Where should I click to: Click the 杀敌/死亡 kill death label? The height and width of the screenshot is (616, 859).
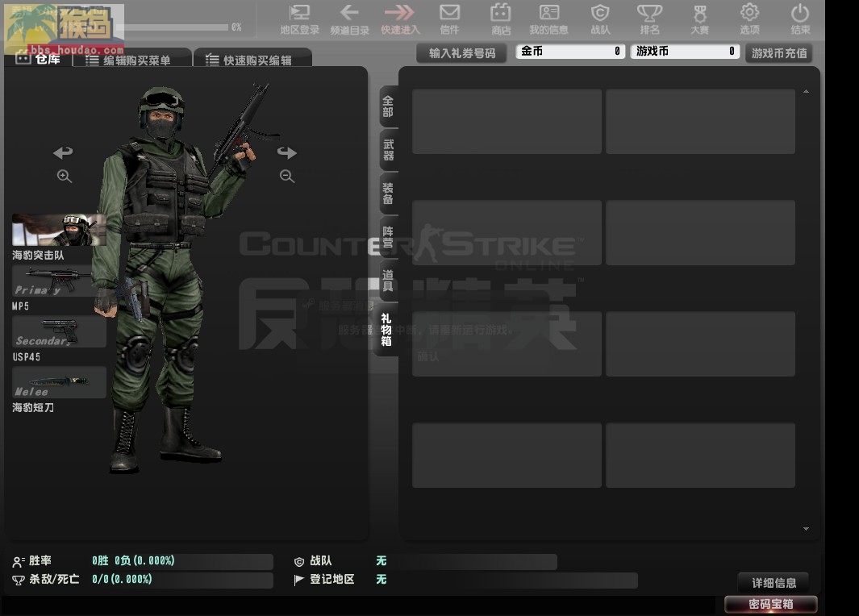pyautogui.click(x=54, y=579)
